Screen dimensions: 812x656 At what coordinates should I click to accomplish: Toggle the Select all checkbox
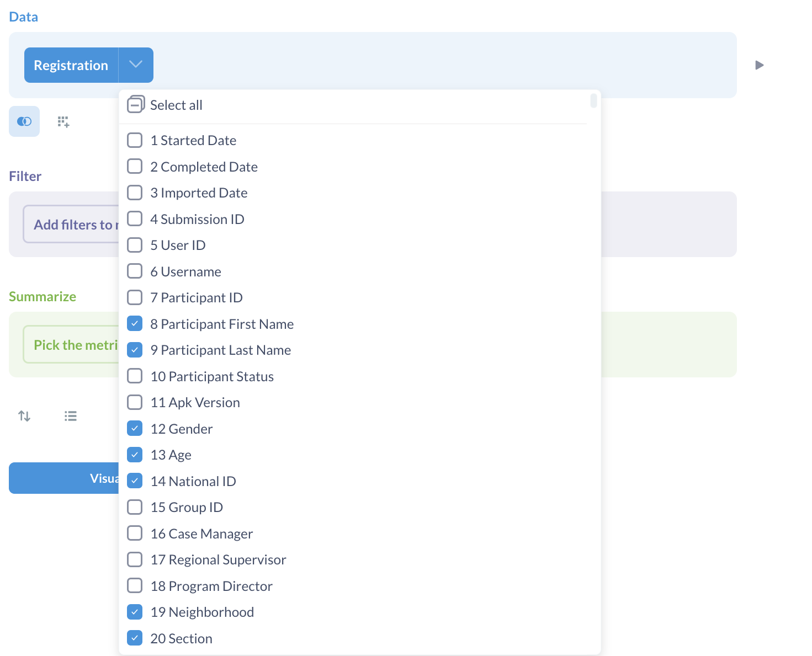pyautogui.click(x=136, y=104)
